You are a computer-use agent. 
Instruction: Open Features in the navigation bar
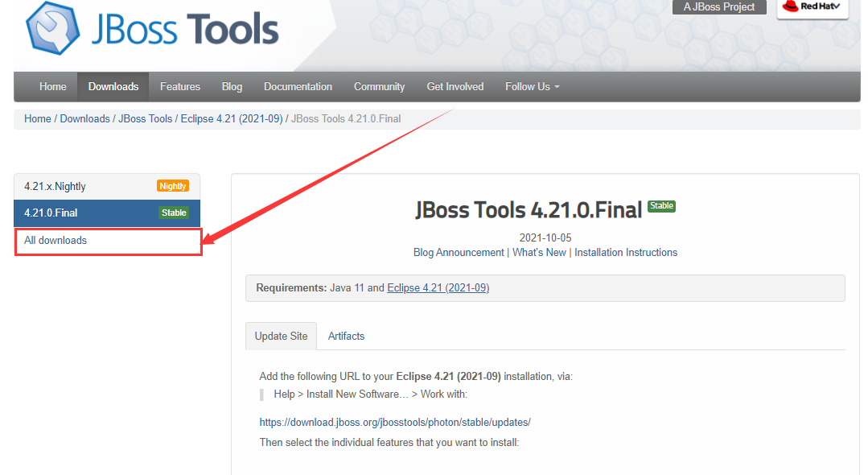180,86
